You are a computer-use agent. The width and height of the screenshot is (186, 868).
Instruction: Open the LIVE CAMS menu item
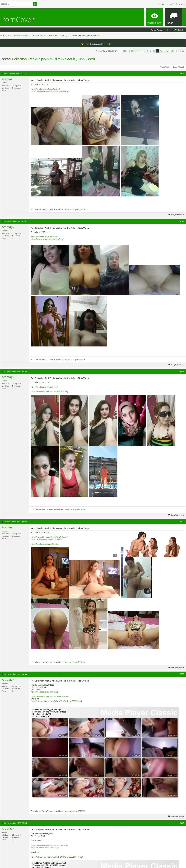click(178, 30)
